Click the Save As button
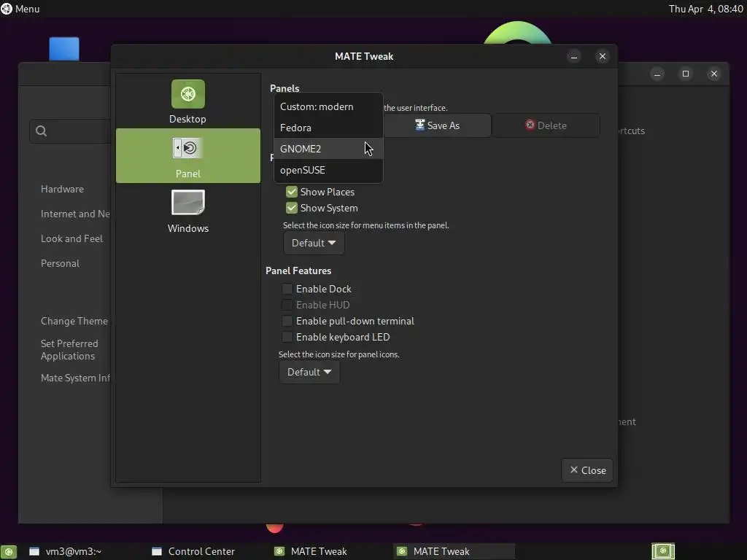The height and width of the screenshot is (560, 747). click(437, 125)
